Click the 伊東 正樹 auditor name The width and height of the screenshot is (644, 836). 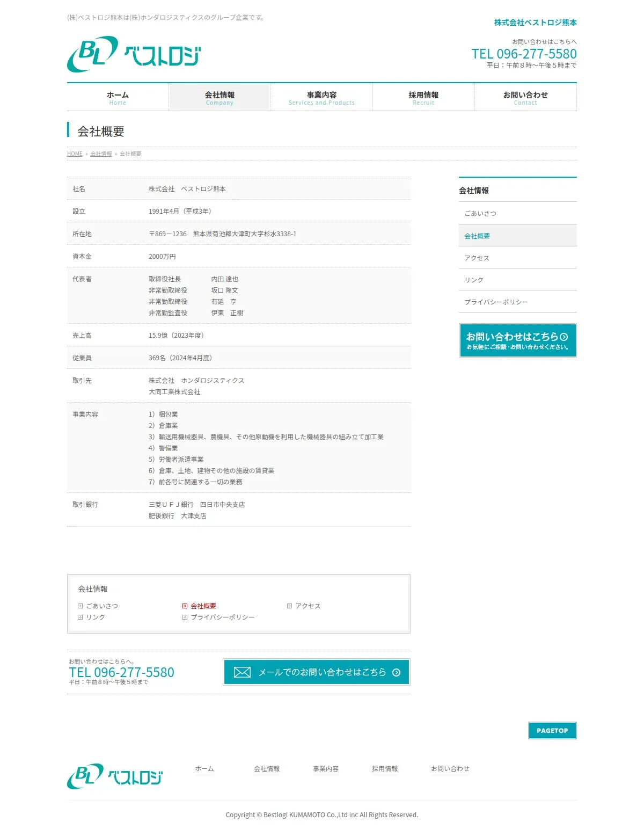point(227,313)
